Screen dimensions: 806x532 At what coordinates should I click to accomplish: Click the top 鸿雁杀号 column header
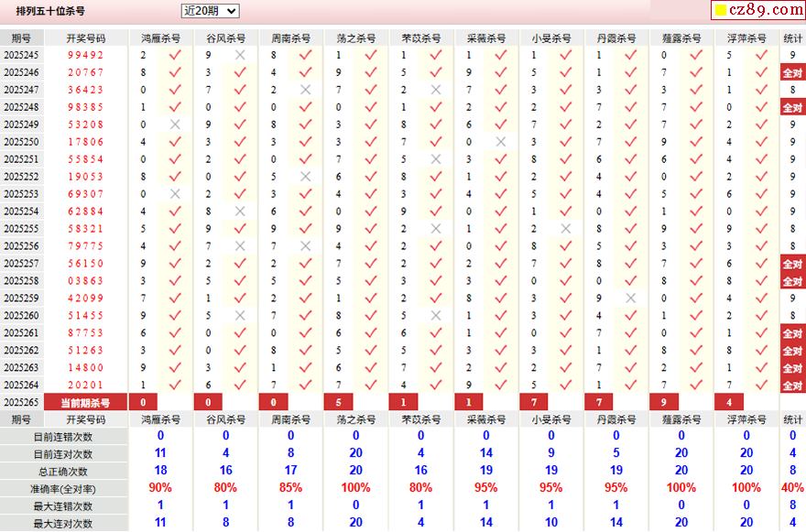point(161,38)
